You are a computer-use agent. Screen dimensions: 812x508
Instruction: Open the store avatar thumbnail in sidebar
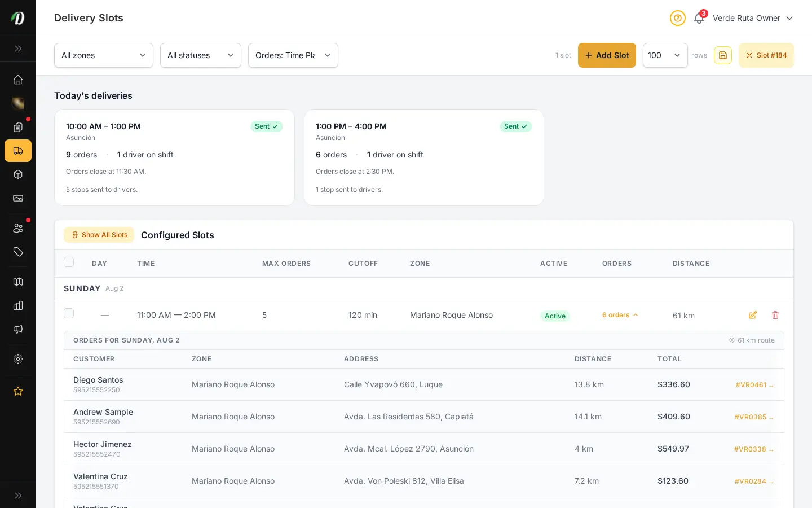[x=18, y=103]
